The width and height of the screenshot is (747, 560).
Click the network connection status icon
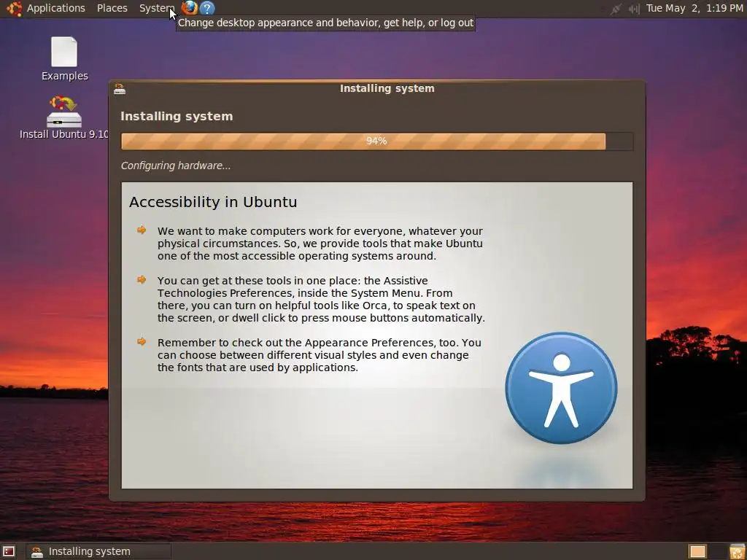[616, 9]
